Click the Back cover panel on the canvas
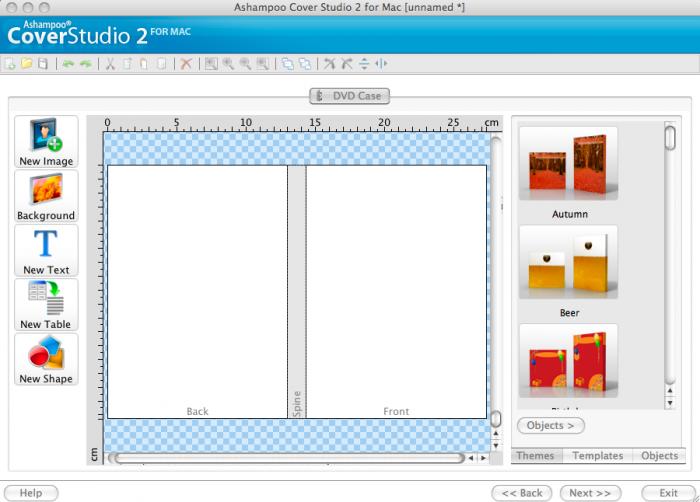The image size is (700, 502). tap(197, 292)
